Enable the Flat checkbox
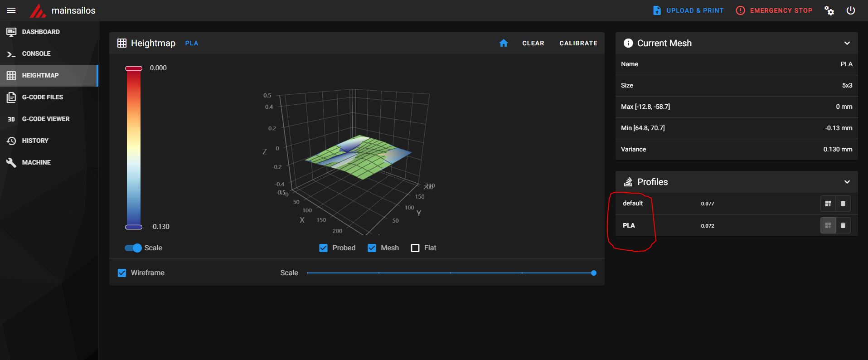The height and width of the screenshot is (360, 868). [x=415, y=248]
